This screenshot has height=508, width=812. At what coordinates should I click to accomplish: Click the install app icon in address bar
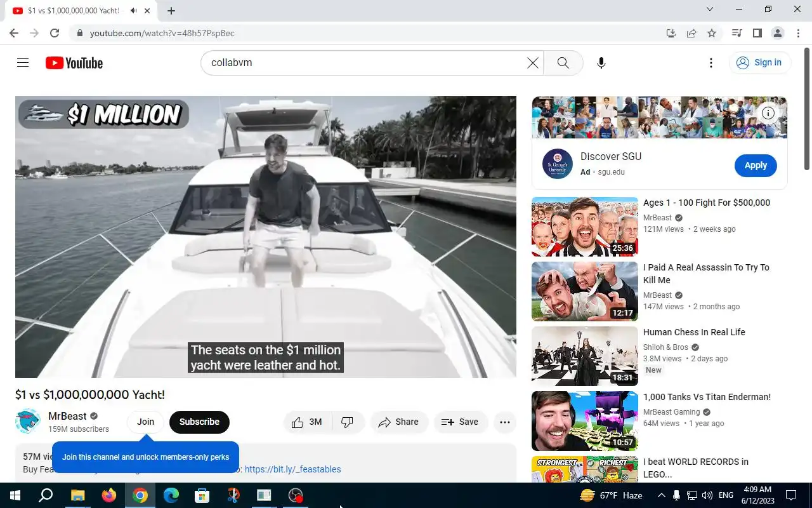click(671, 33)
